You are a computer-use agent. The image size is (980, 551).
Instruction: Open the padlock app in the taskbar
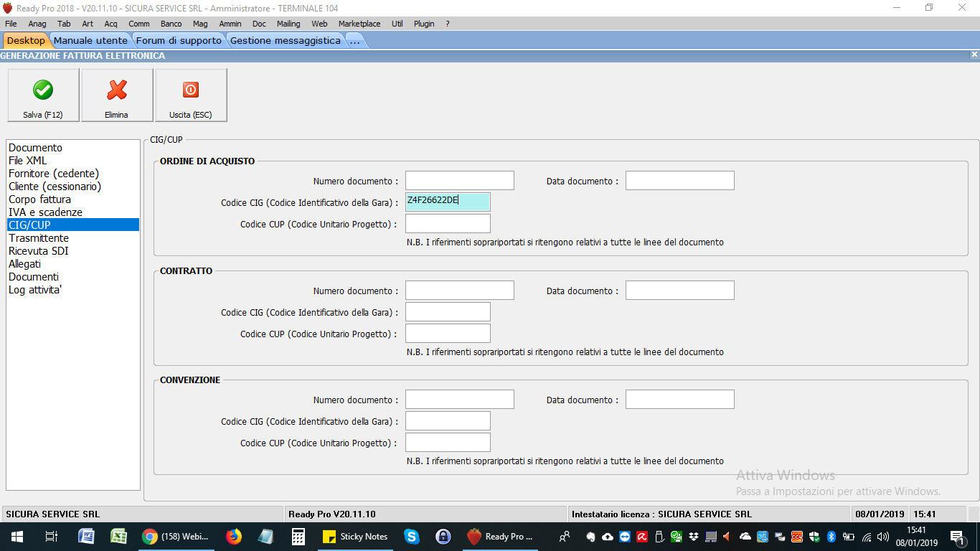(x=443, y=537)
